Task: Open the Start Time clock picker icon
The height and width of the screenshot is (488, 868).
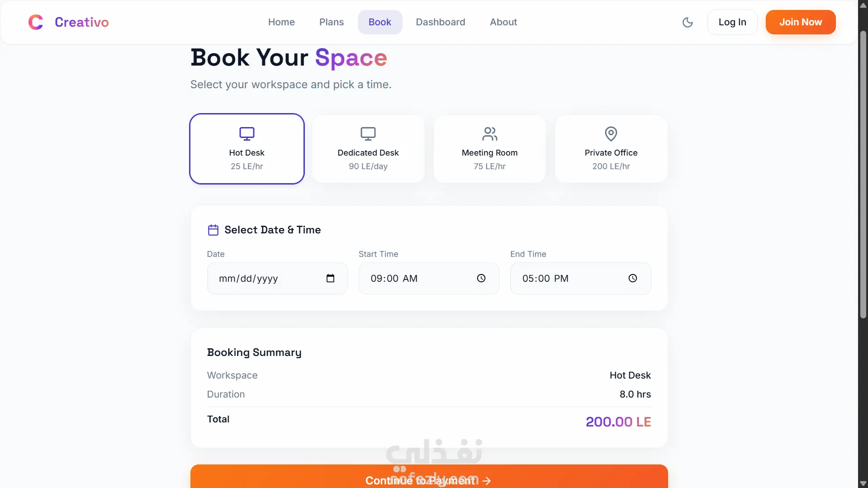Action: click(x=481, y=278)
